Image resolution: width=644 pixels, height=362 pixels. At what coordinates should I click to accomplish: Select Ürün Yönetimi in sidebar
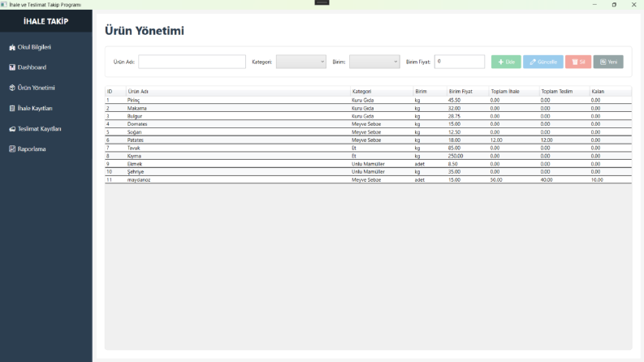46,88
